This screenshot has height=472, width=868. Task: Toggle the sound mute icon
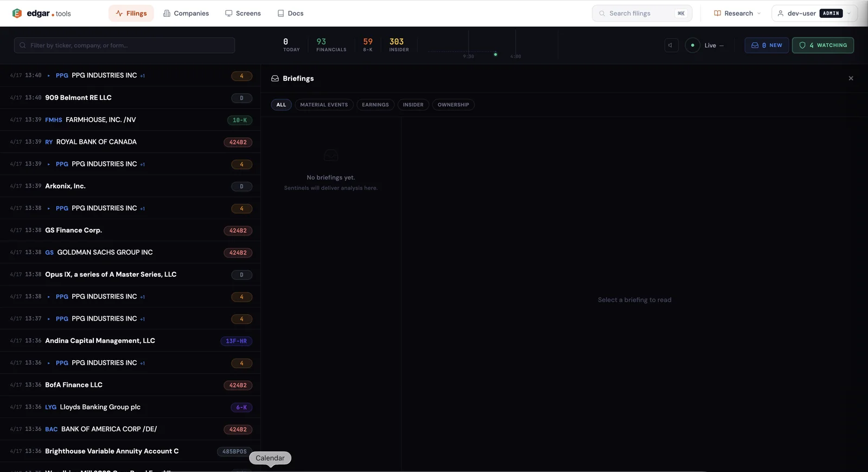pos(671,45)
